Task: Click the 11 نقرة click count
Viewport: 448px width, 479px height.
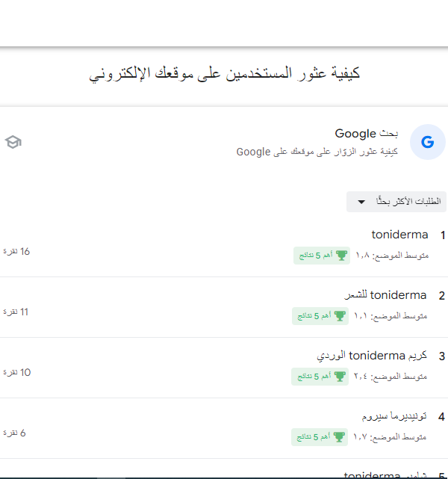Action: 16,312
